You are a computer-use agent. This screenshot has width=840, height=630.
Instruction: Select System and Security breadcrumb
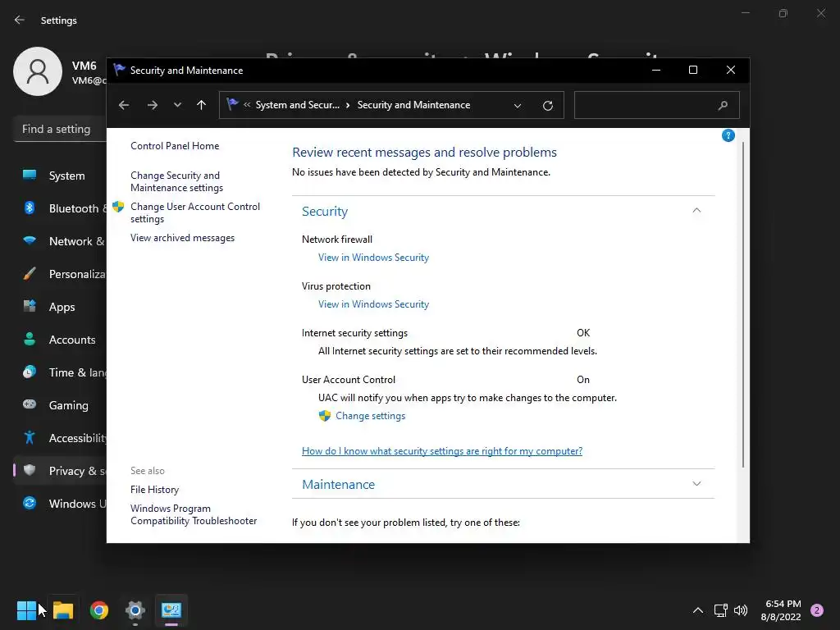point(297,105)
